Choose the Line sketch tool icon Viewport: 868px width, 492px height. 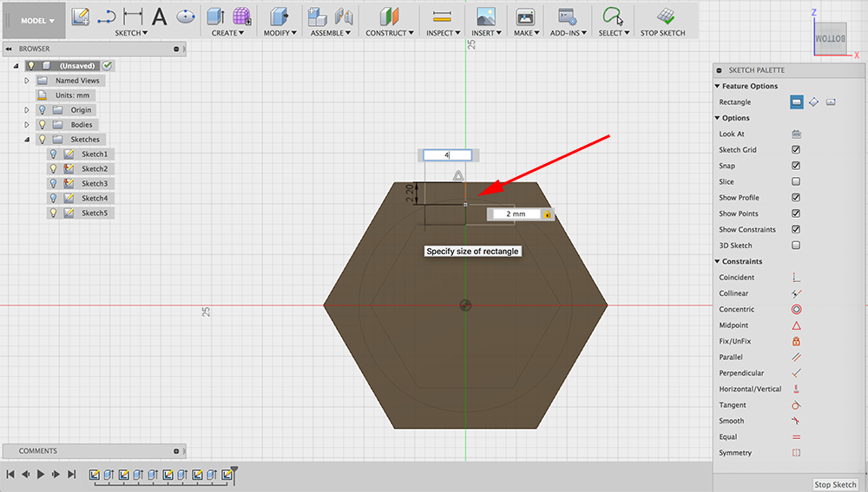point(106,17)
